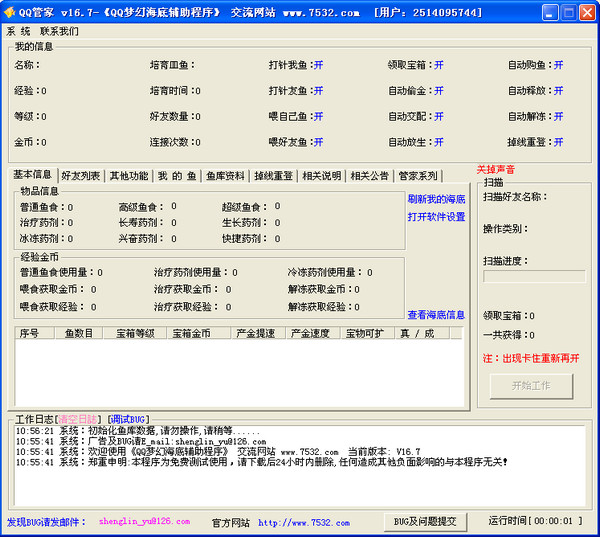This screenshot has height=537, width=600.
Task: Click the 调试BUG link
Action: pos(128,419)
